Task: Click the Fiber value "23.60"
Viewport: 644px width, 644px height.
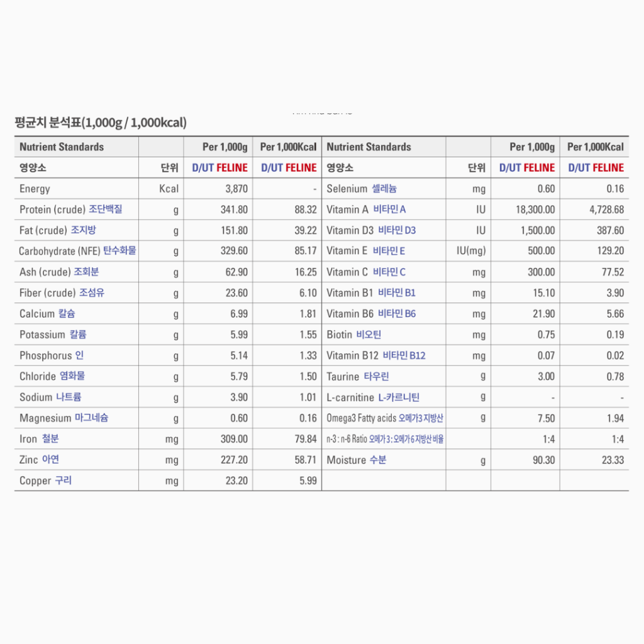Action: tap(236, 293)
